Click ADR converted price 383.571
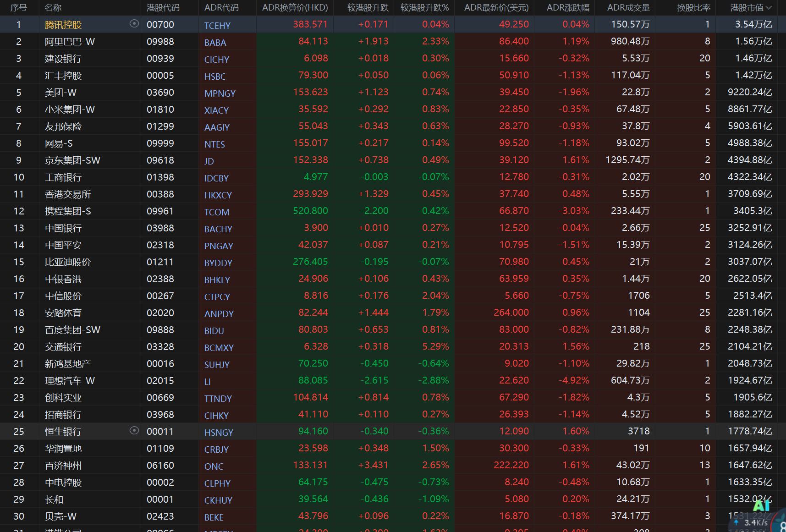Image resolution: width=786 pixels, height=532 pixels. [310, 24]
